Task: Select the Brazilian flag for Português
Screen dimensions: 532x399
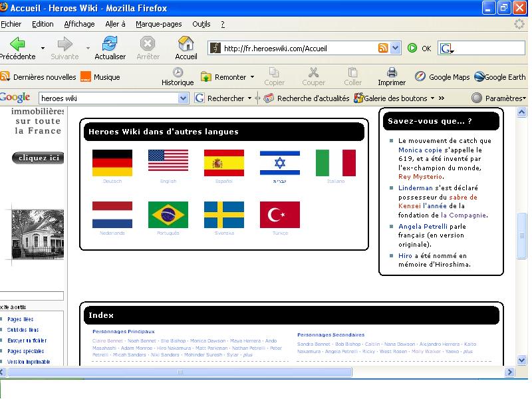Action: (168, 215)
